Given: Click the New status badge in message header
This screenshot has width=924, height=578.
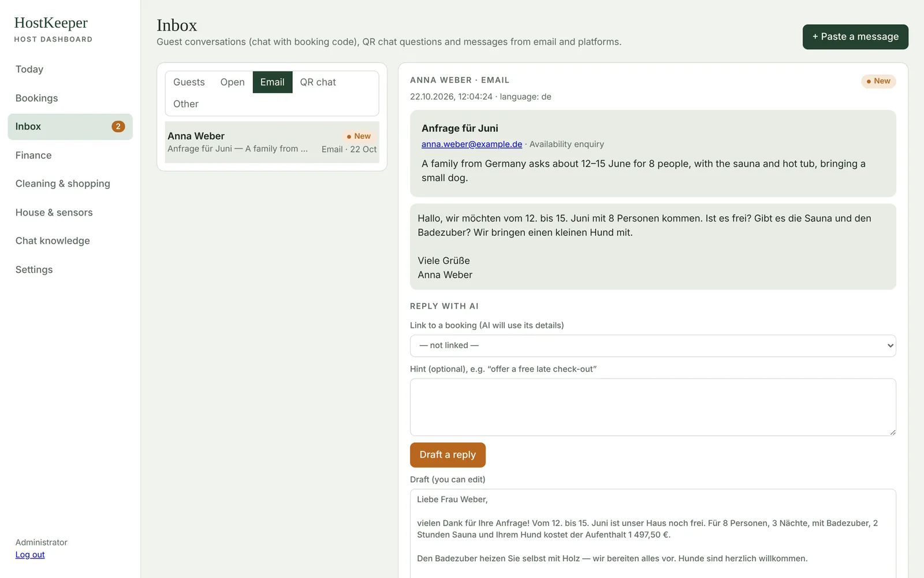Looking at the screenshot, I should click(x=878, y=81).
